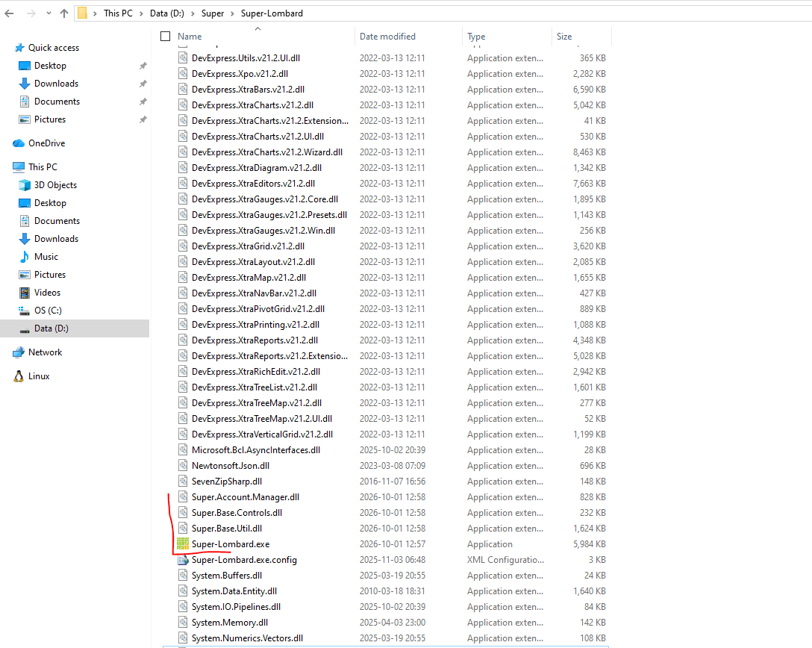Click the OneDrive cloud icon
The width and height of the screenshot is (812, 648).
pos(19,143)
